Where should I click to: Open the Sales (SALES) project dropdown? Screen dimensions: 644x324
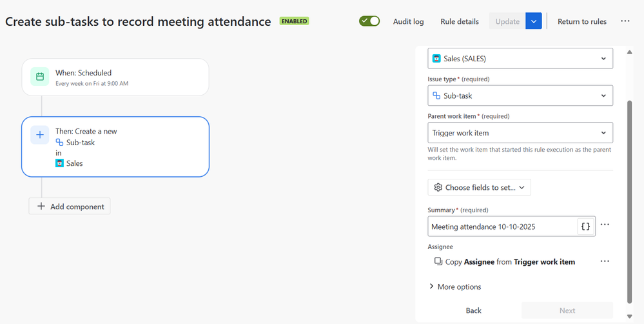pos(520,59)
